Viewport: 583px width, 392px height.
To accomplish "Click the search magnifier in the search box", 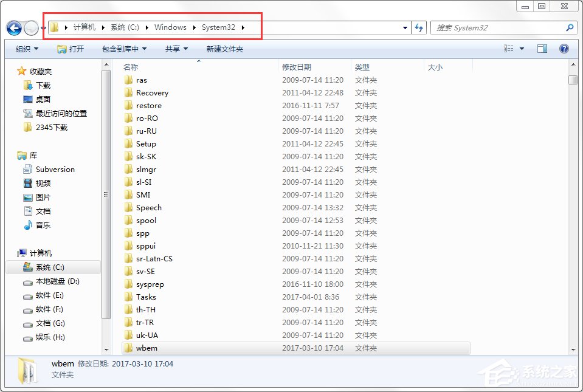I will [569, 27].
